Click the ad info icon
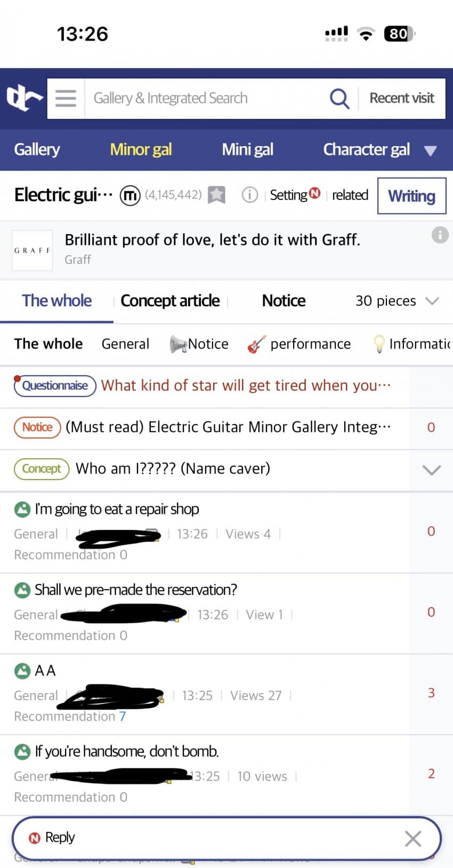The width and height of the screenshot is (453, 868). (440, 235)
